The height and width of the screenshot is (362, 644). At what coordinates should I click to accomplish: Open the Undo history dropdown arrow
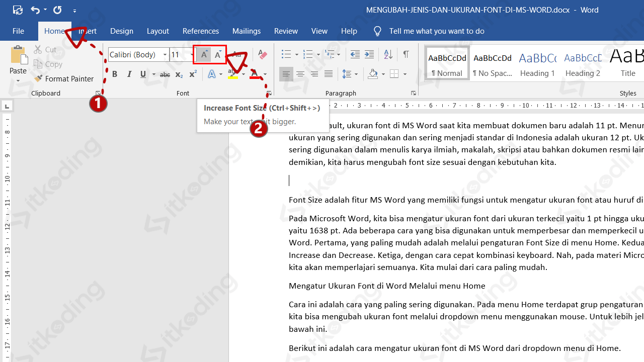[x=45, y=10]
